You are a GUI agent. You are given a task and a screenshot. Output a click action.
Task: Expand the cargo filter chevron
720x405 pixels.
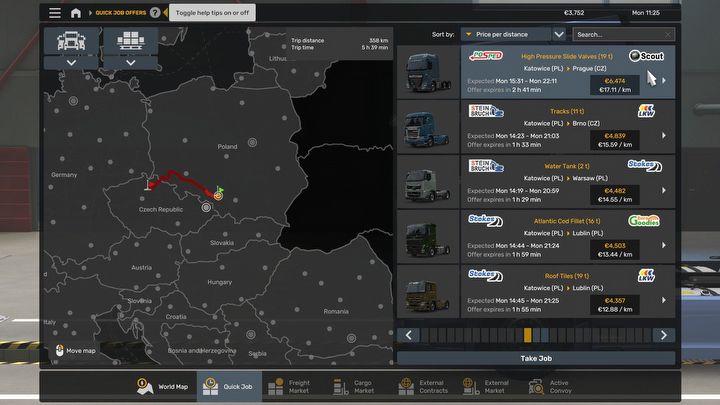131,62
